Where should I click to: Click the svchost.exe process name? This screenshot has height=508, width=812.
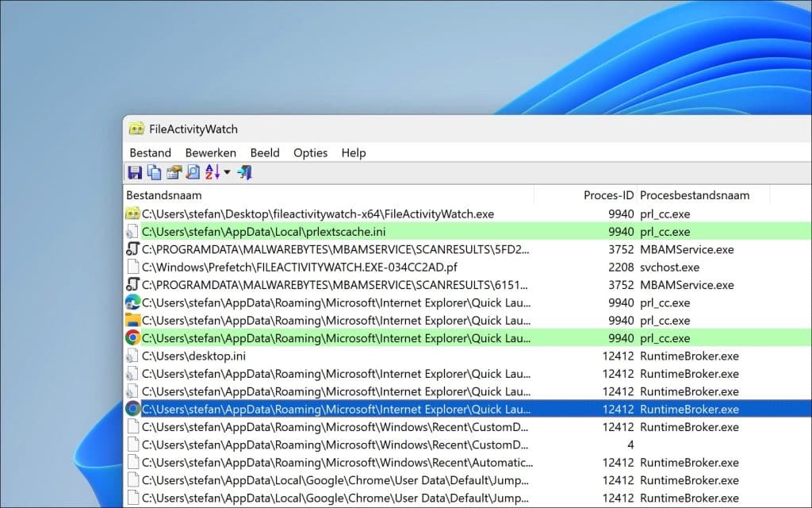pyautogui.click(x=669, y=267)
